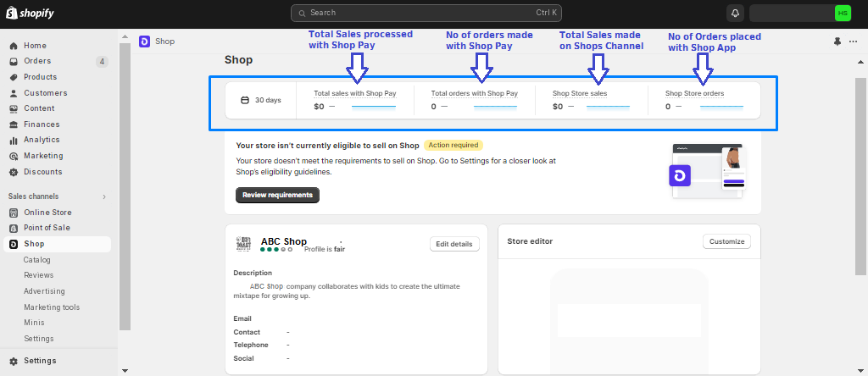This screenshot has width=868, height=376.
Task: Click the Orders inbox icon
Action: (x=14, y=61)
